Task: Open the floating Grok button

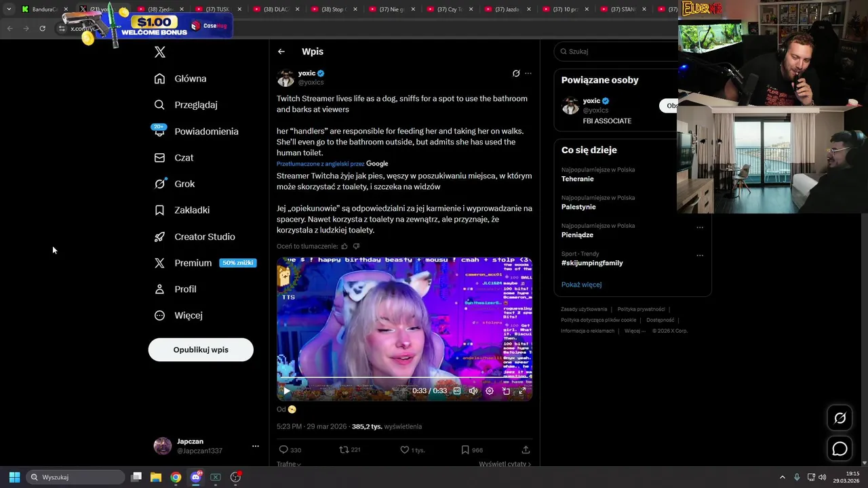Action: click(x=840, y=418)
